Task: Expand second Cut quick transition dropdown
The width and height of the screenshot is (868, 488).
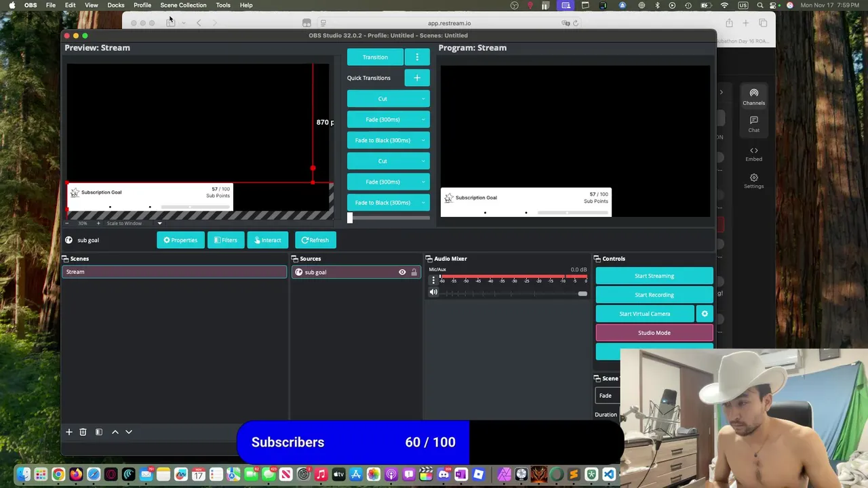Action: [423, 161]
